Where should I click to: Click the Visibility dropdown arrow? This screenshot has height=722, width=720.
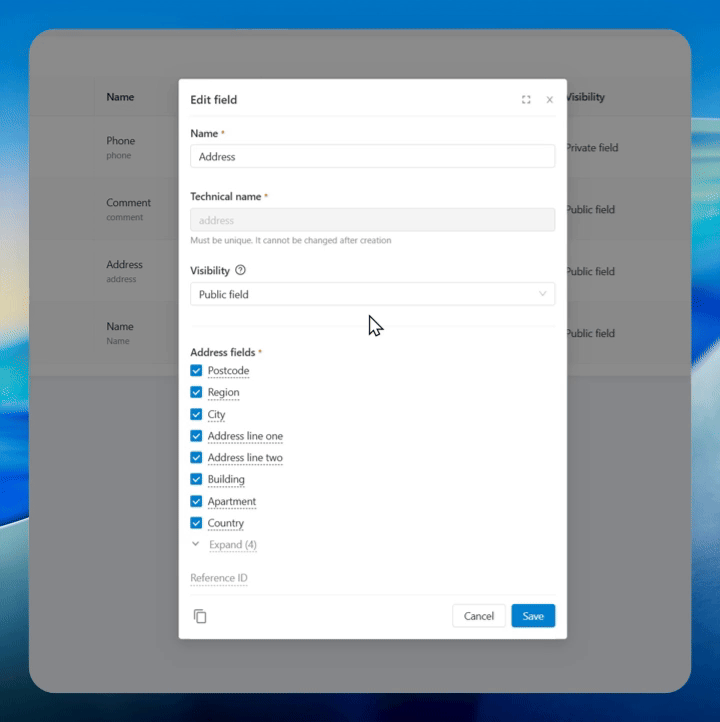coord(542,294)
